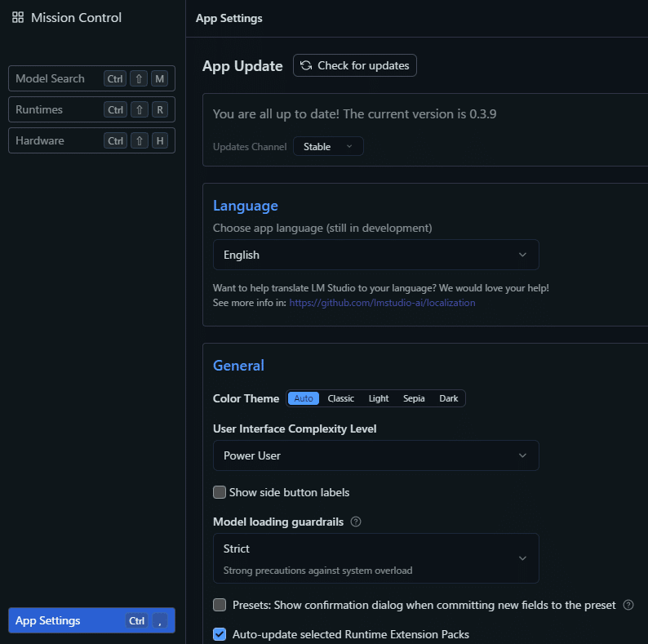Choose the Dark color theme
Viewport: 648px width, 644px height.
449,398
